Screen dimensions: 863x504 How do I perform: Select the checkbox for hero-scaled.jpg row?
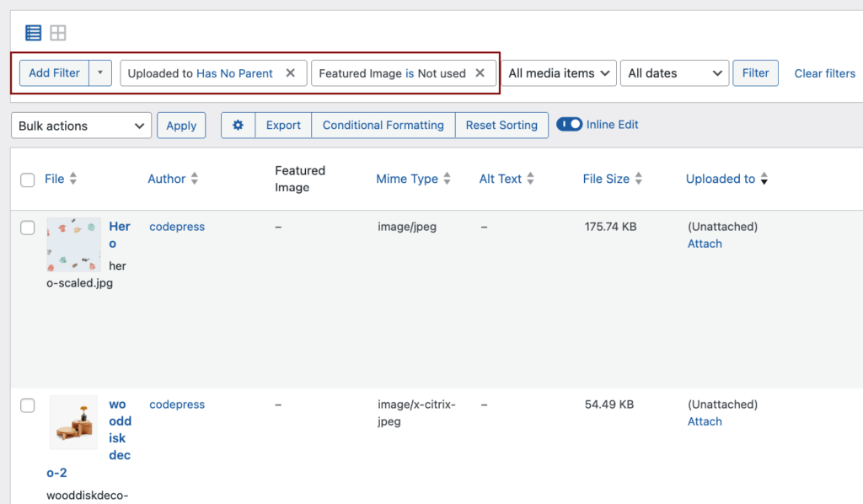27,228
